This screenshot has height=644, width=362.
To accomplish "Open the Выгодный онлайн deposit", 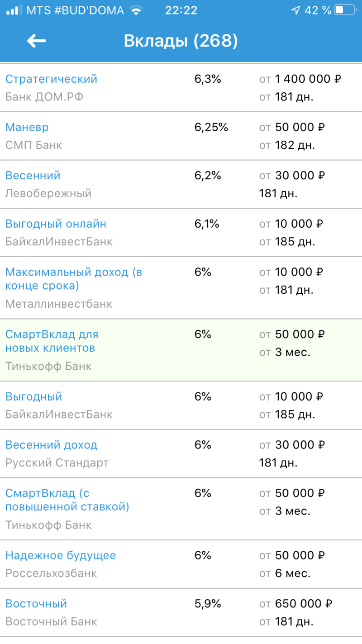I will point(56,224).
